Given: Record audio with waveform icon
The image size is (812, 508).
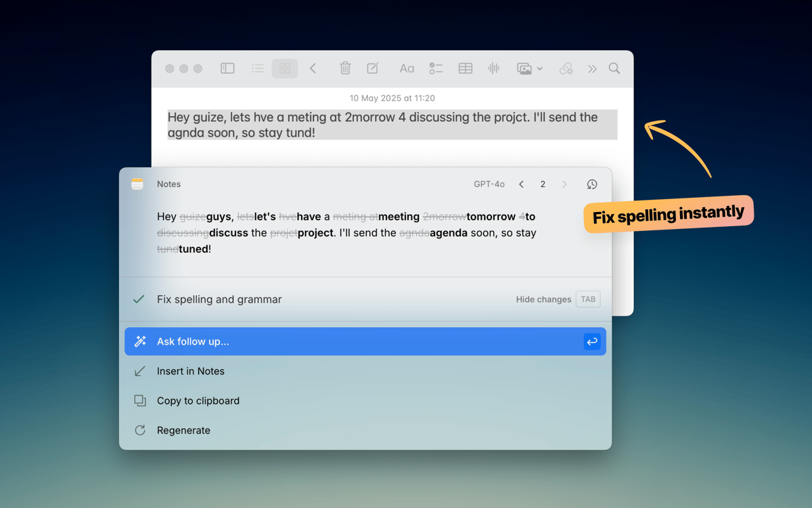Looking at the screenshot, I should (494, 68).
